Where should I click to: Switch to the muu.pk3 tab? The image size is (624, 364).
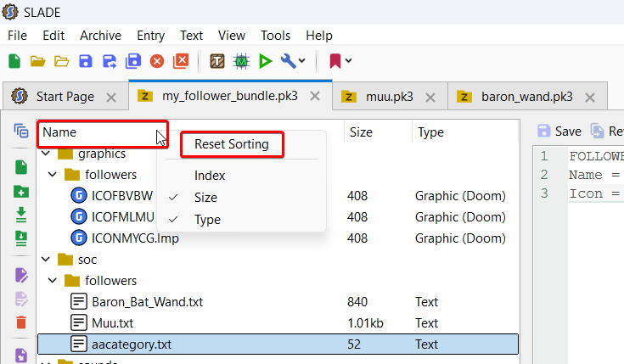pos(389,97)
